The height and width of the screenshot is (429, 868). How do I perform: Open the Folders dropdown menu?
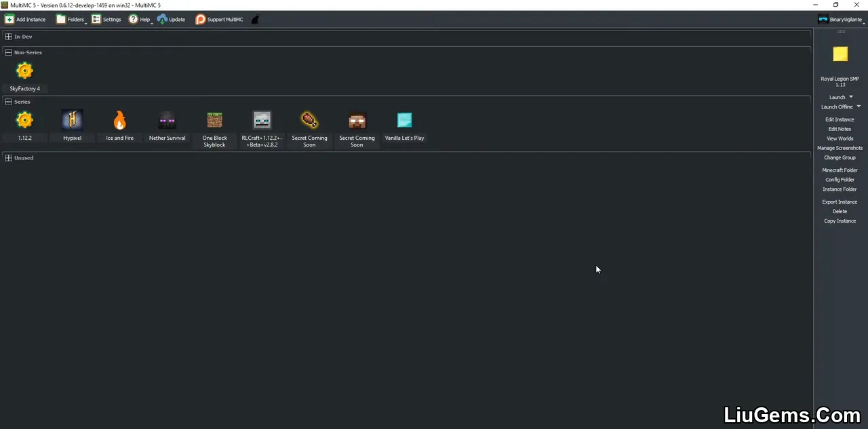71,20
